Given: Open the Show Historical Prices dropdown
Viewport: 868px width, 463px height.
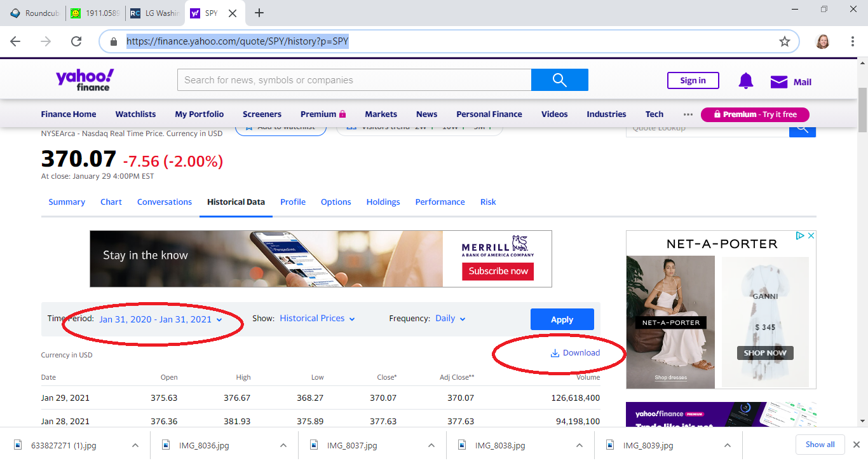Looking at the screenshot, I should pyautogui.click(x=317, y=318).
